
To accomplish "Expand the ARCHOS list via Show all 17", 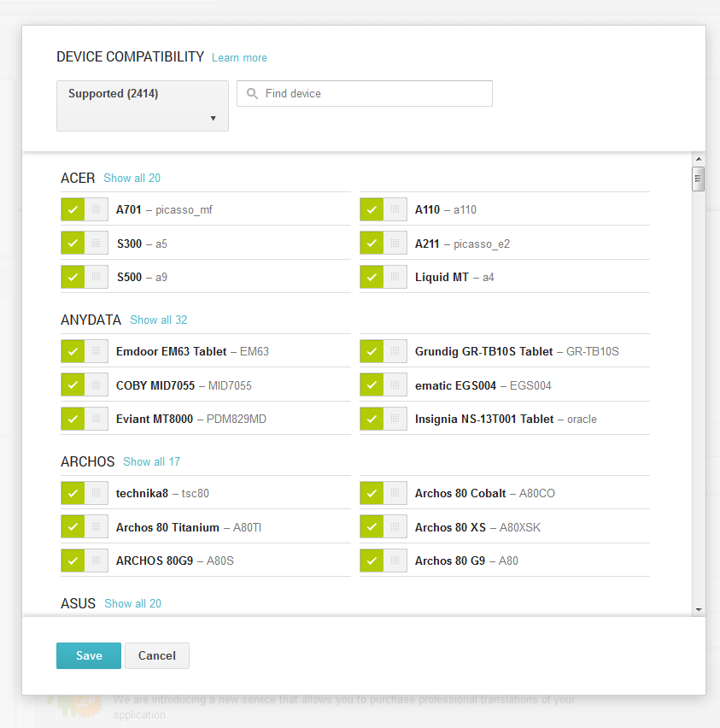I will tap(151, 462).
